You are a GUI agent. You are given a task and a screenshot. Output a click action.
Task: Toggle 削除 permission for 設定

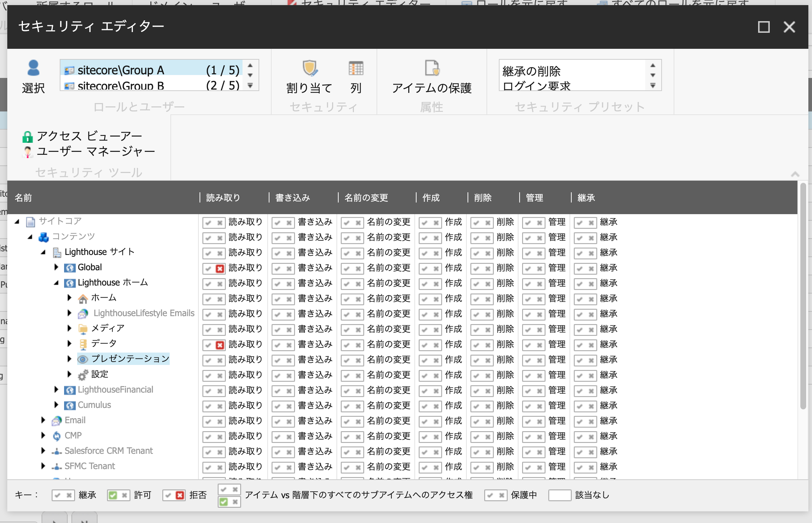pos(482,375)
